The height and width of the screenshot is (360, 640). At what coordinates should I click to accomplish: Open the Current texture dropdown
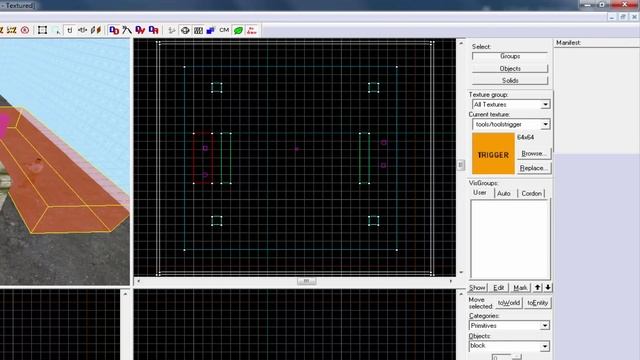click(x=511, y=124)
